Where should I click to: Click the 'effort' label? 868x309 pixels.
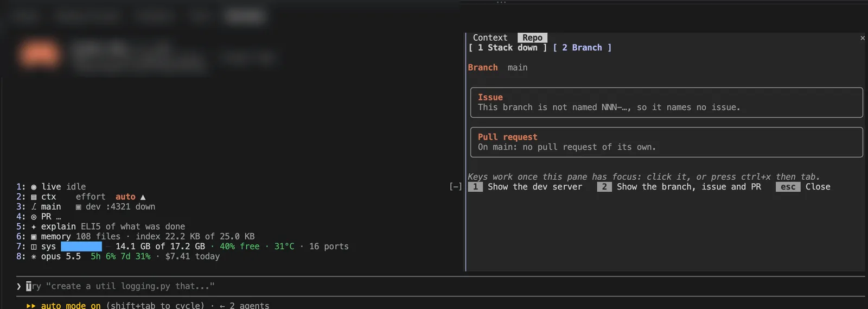91,197
